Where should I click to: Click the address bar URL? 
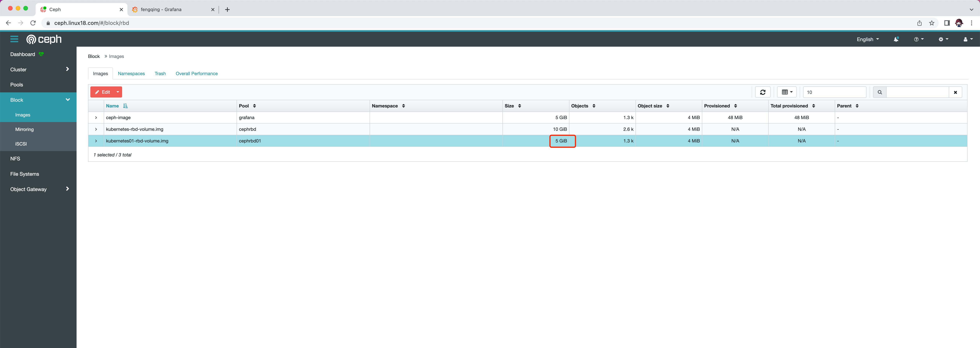click(92, 23)
